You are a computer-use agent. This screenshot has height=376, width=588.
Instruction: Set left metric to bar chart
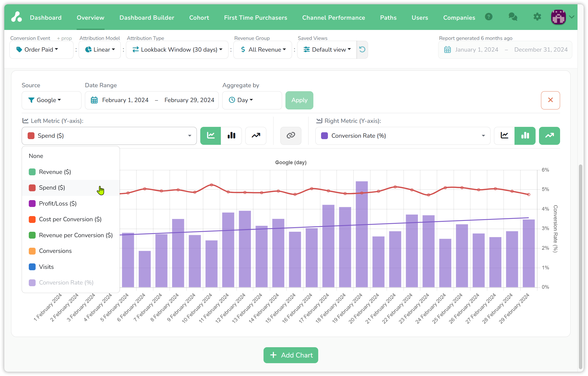pyautogui.click(x=231, y=136)
